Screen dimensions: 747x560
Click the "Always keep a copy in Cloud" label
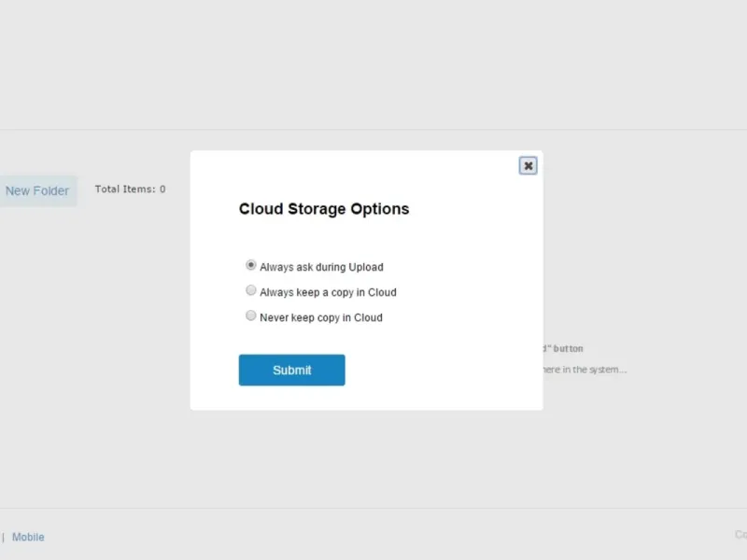click(328, 292)
